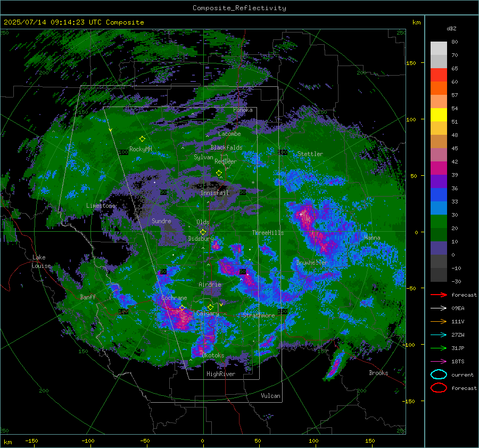
Task: Click the red forecast ellipse icon
Action: 439,388
